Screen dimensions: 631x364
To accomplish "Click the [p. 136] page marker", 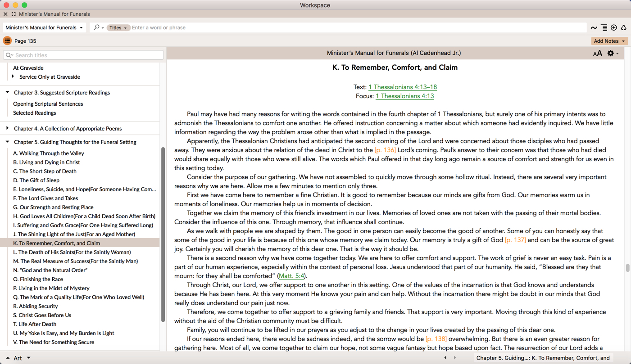I will [385, 150].
